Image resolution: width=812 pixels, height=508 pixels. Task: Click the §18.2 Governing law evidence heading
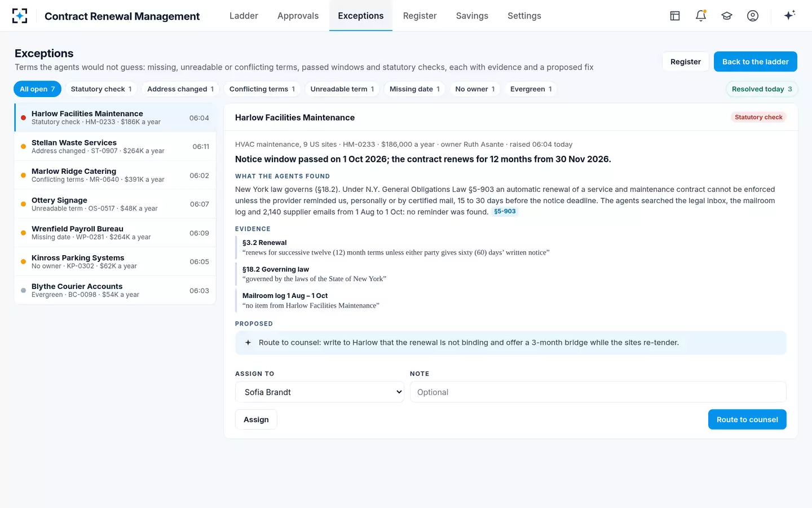pos(276,269)
